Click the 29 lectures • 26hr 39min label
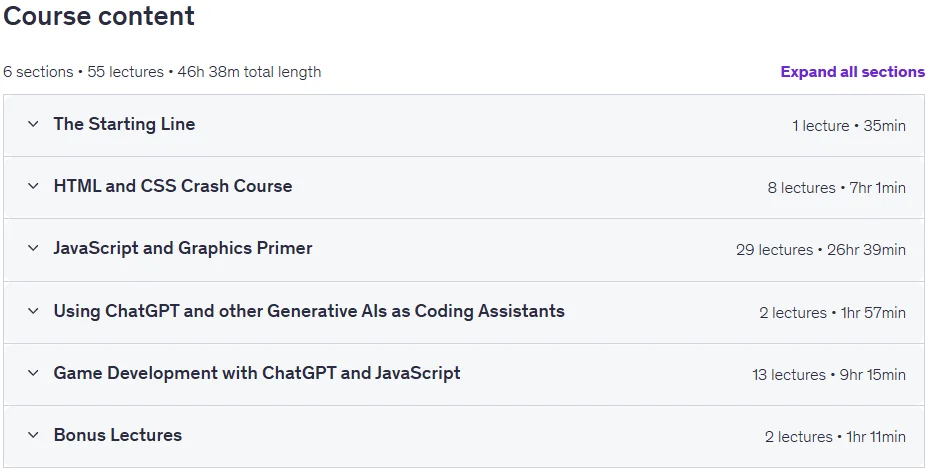This screenshot has width=927, height=469. pos(821,250)
